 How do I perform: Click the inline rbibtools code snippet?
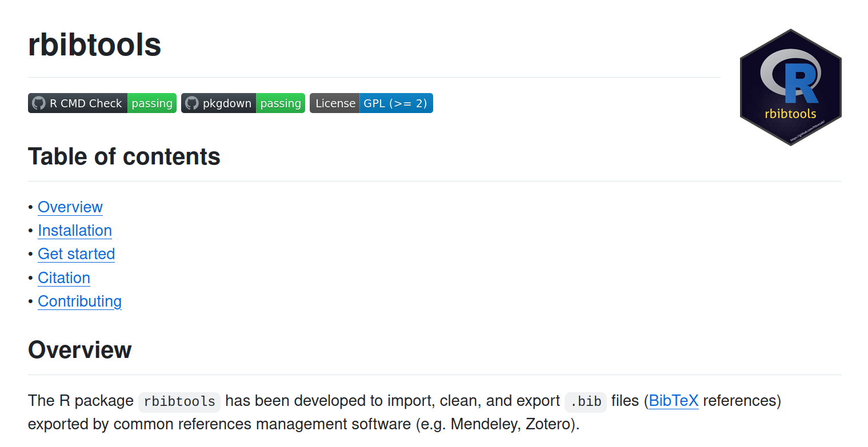point(179,401)
